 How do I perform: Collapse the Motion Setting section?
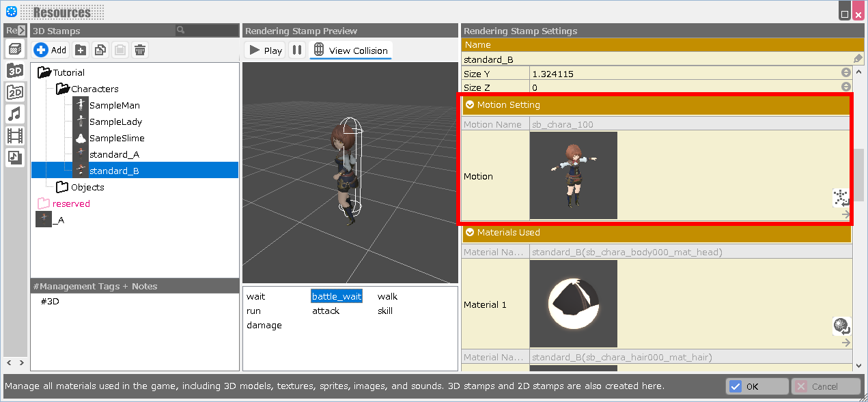(x=470, y=105)
